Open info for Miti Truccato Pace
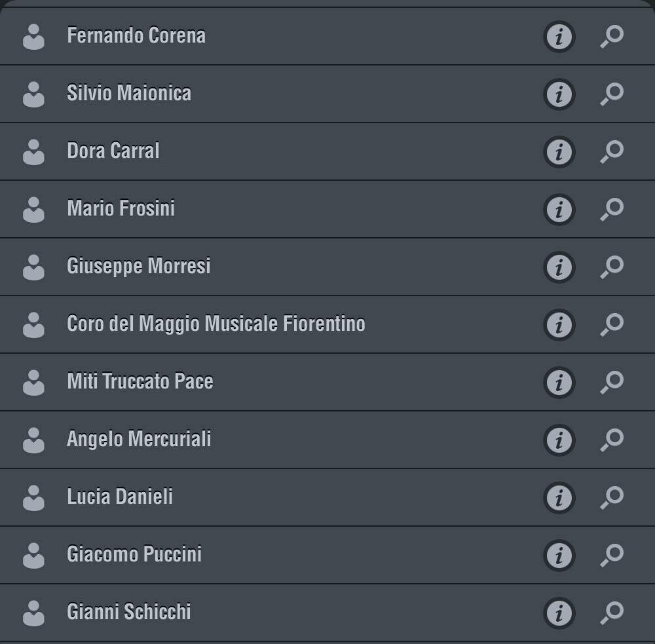This screenshot has width=655, height=644. pos(559,383)
